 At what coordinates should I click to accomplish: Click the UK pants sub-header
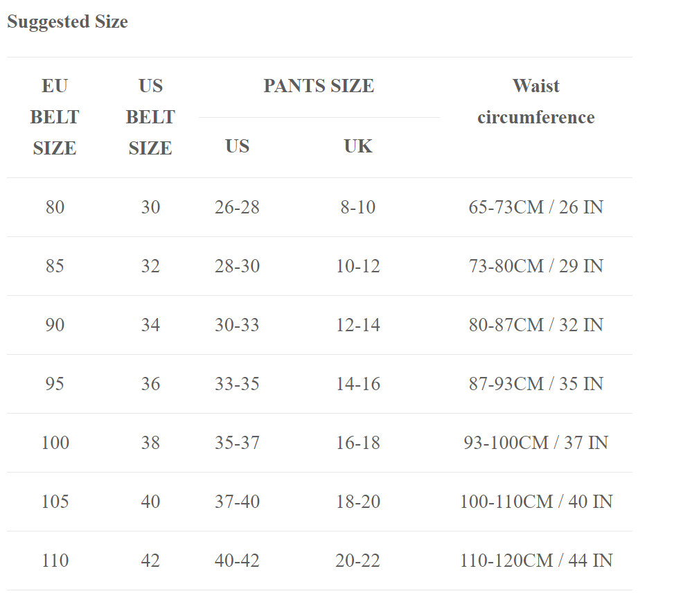358,146
